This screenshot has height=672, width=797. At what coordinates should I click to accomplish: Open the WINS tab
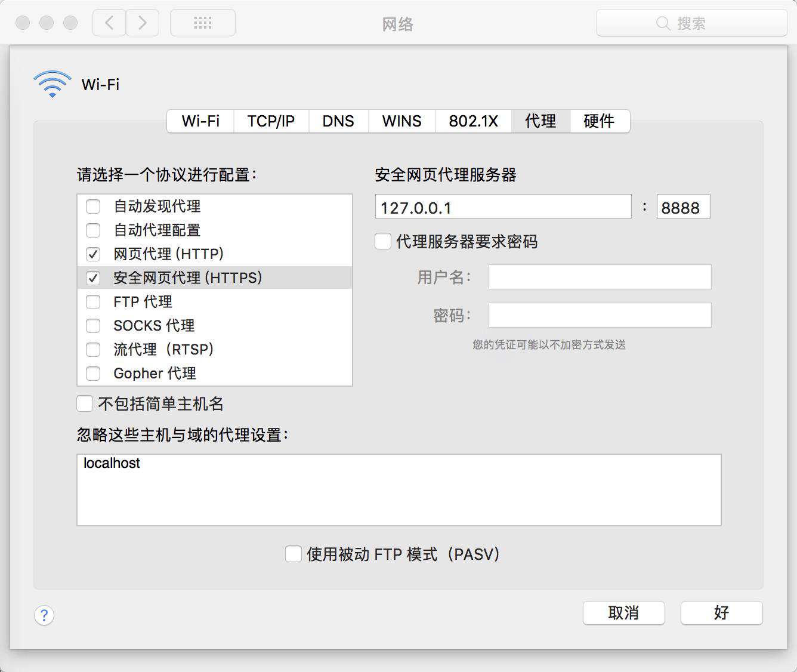[x=401, y=121]
